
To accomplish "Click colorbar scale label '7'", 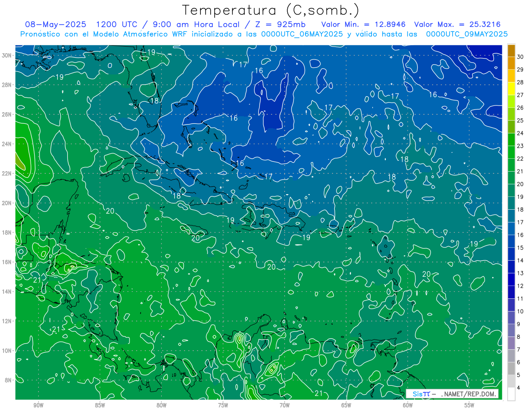I will click(x=519, y=349).
